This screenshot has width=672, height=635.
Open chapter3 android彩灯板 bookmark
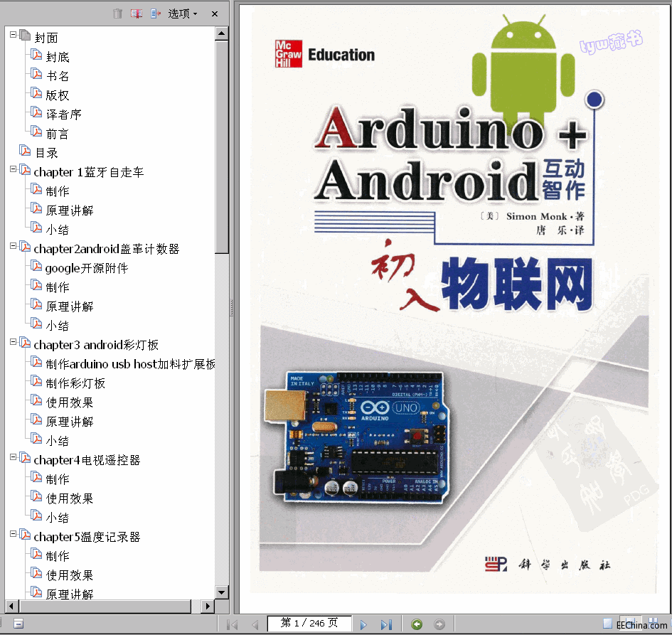[x=96, y=345]
